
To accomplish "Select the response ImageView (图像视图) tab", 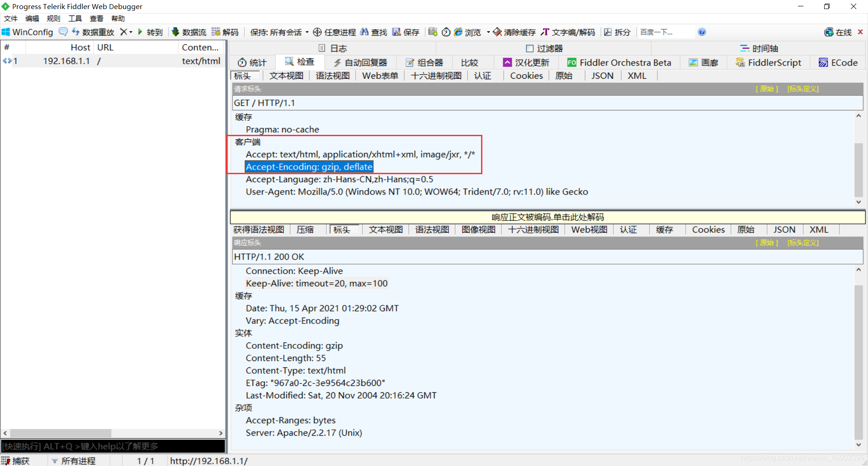I will tap(478, 230).
